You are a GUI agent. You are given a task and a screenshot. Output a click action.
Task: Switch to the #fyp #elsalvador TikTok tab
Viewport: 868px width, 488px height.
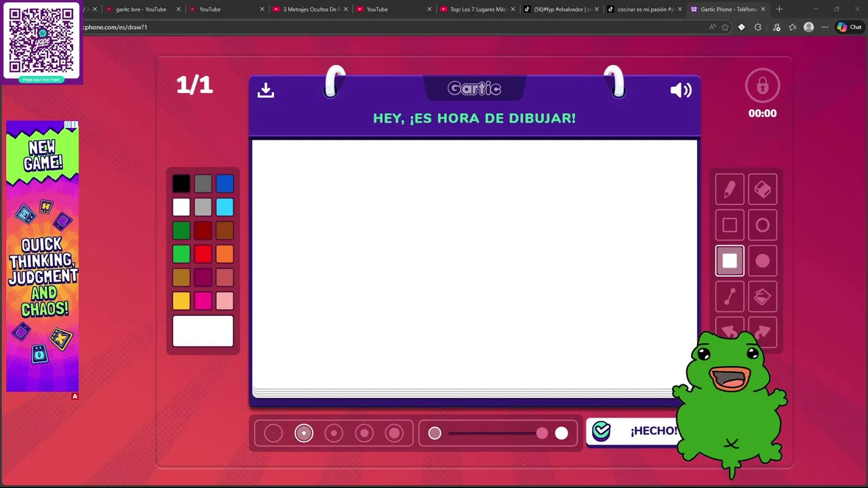561,9
